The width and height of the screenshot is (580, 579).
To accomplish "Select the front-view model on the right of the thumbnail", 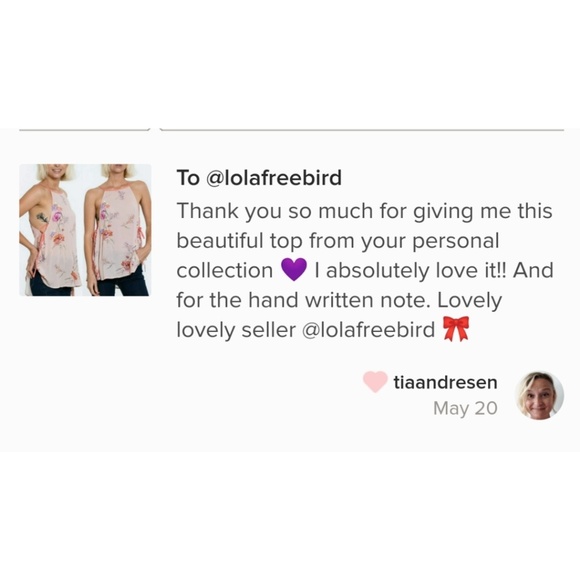I will click(x=118, y=230).
